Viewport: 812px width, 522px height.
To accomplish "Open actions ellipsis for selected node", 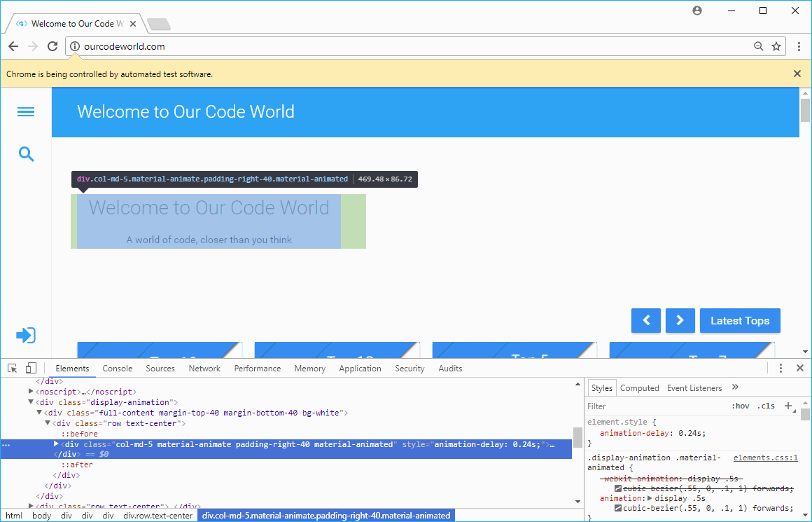I will click(6, 445).
